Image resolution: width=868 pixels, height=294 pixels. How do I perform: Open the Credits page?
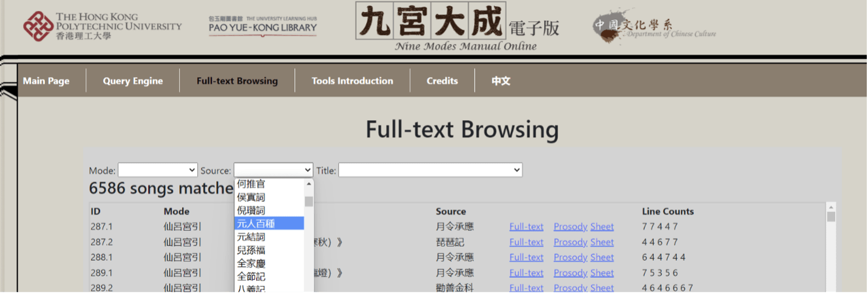442,81
